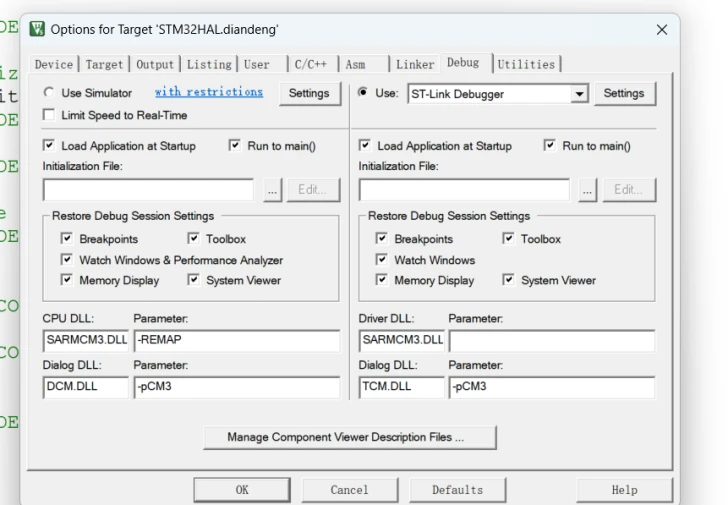
Task: Click the -REMAP parameter field
Action: (x=237, y=340)
